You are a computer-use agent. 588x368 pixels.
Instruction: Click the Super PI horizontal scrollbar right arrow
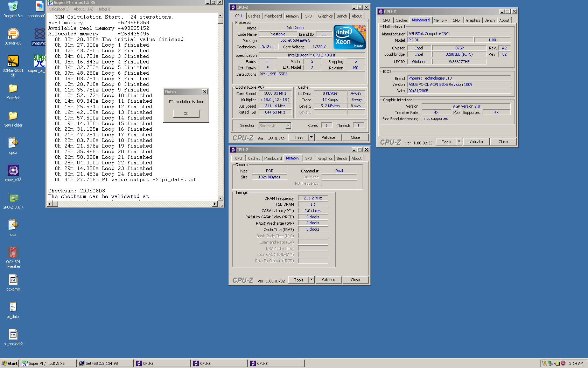[215, 204]
